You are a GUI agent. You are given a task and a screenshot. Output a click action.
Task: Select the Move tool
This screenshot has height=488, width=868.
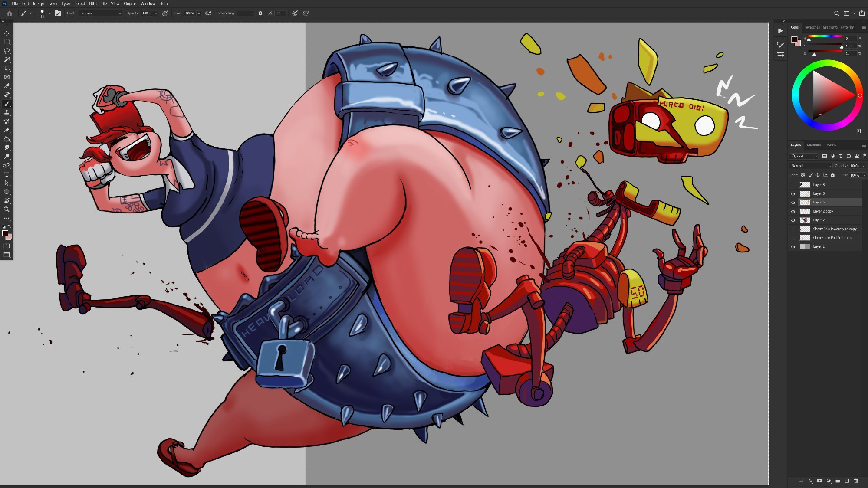(x=7, y=33)
